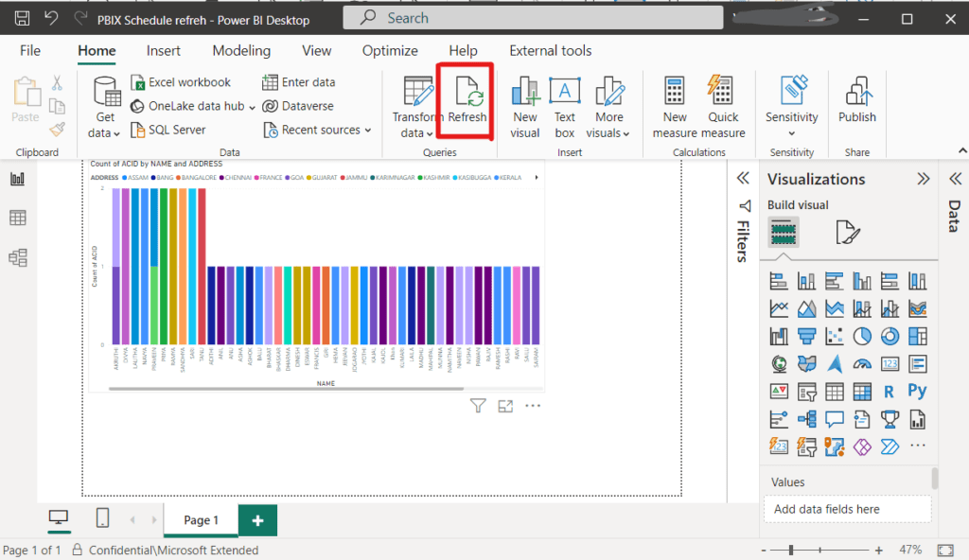Select the R script visual
Viewport: 969px width, 560px height.
tap(890, 392)
